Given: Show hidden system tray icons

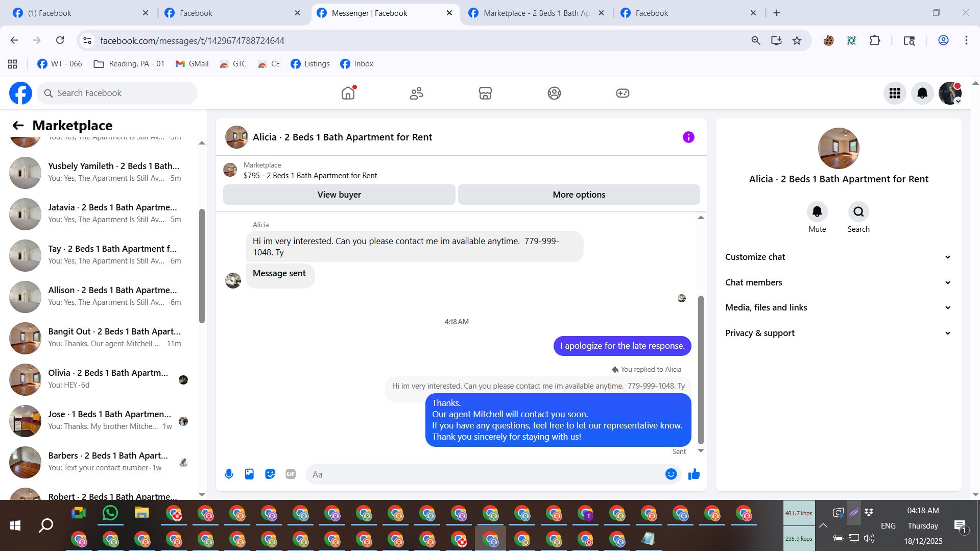Looking at the screenshot, I should (x=823, y=525).
